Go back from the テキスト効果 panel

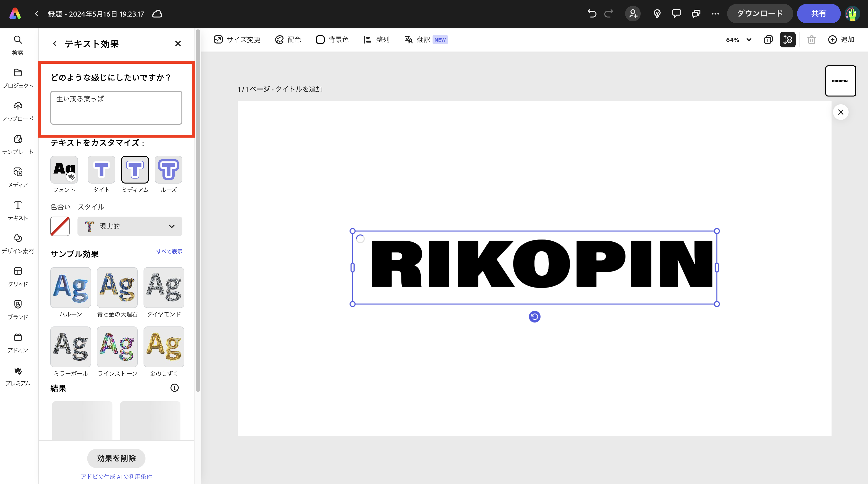point(55,44)
